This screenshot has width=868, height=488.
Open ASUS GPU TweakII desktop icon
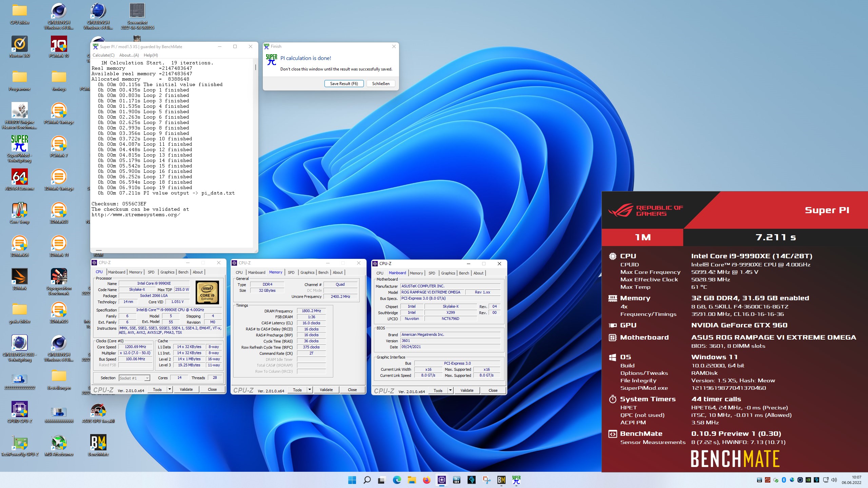point(98,412)
